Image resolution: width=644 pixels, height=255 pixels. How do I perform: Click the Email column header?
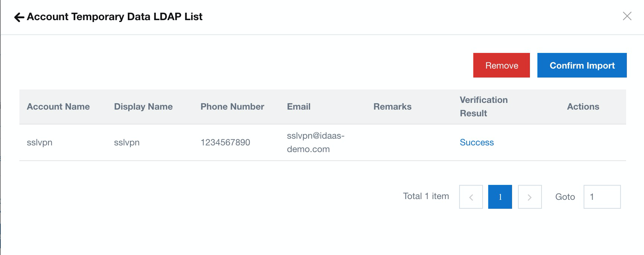click(x=299, y=107)
